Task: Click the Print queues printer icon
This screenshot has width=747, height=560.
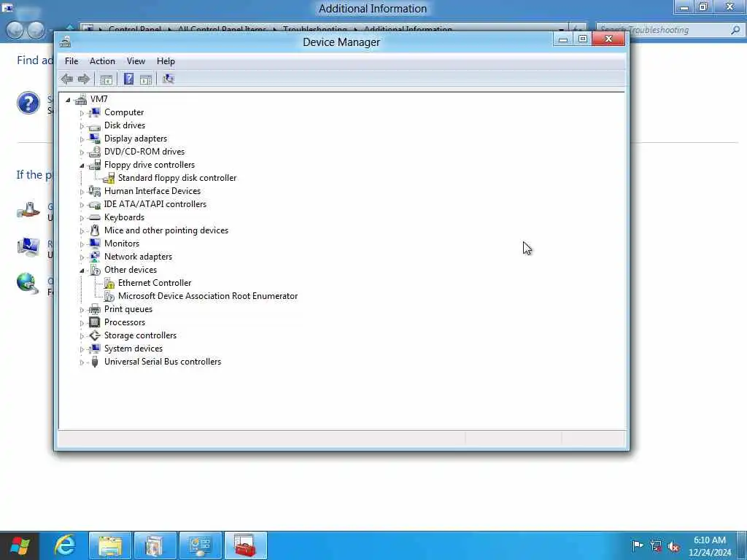Action: (x=95, y=309)
